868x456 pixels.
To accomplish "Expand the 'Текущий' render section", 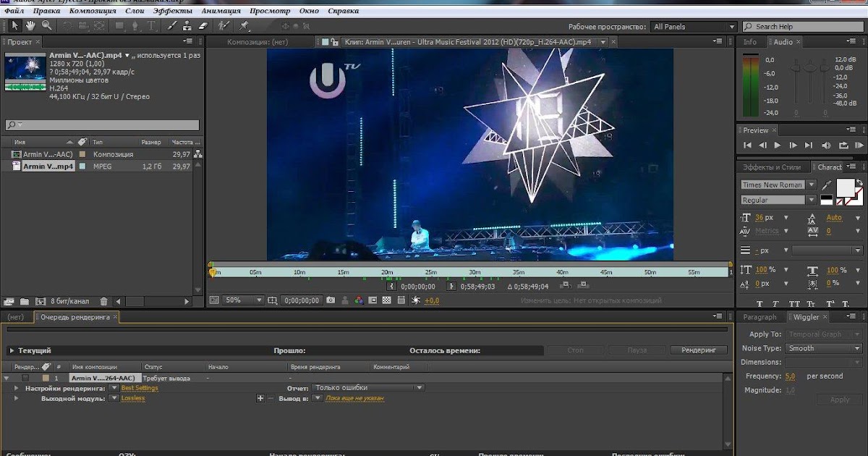I will pyautogui.click(x=12, y=350).
